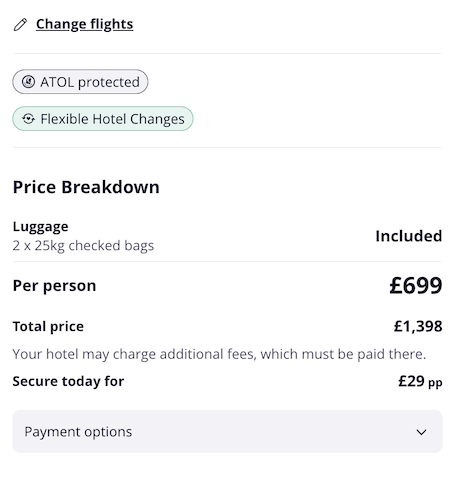Click the £699 per person price
This screenshot has height=481, width=454.
(x=416, y=285)
